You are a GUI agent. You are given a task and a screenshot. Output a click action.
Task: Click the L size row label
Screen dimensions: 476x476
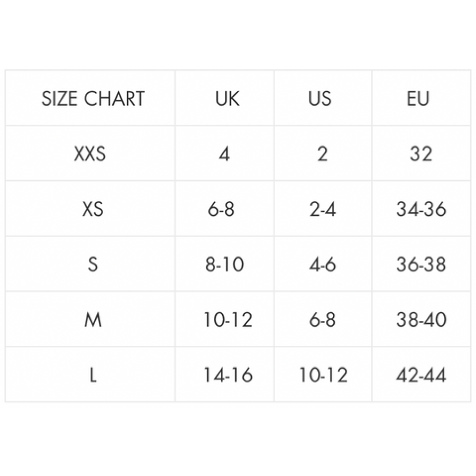[x=93, y=376]
